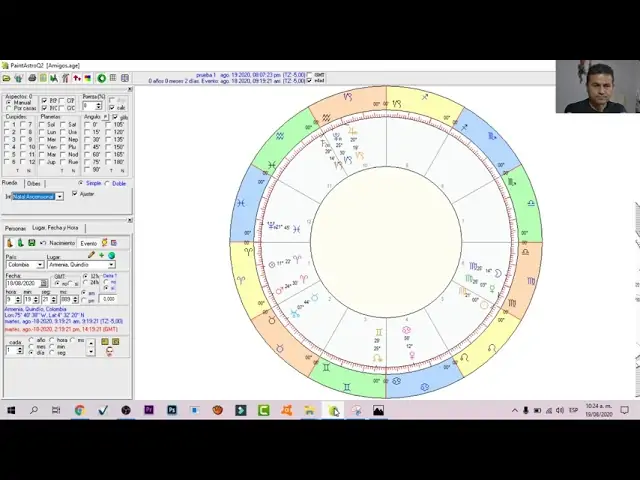The width and height of the screenshot is (640, 480).
Task: Select the pm radio button
Action: [84, 300]
